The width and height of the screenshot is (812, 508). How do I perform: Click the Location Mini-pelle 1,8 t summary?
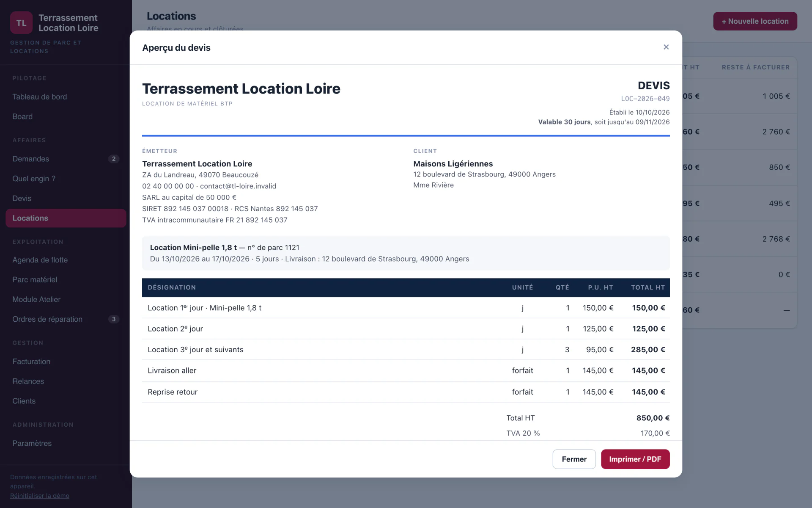[x=406, y=253]
